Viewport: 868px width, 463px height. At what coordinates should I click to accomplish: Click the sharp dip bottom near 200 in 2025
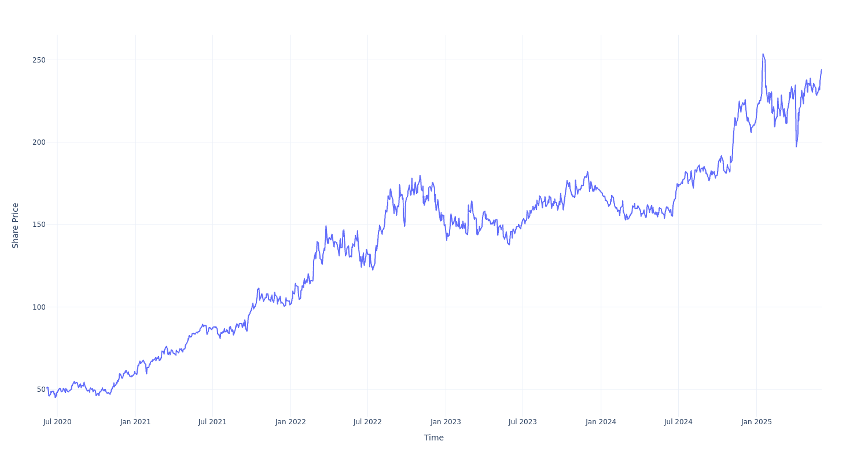click(x=796, y=146)
